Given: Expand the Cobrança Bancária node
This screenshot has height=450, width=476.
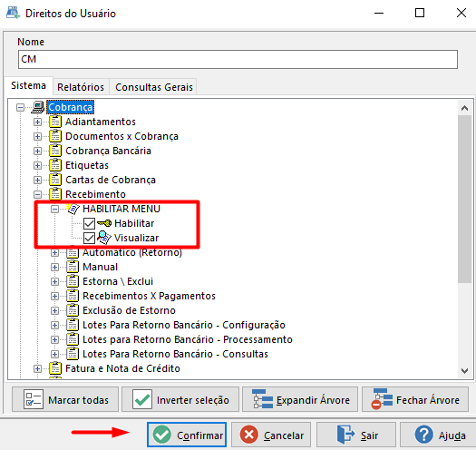Looking at the screenshot, I should [x=38, y=151].
